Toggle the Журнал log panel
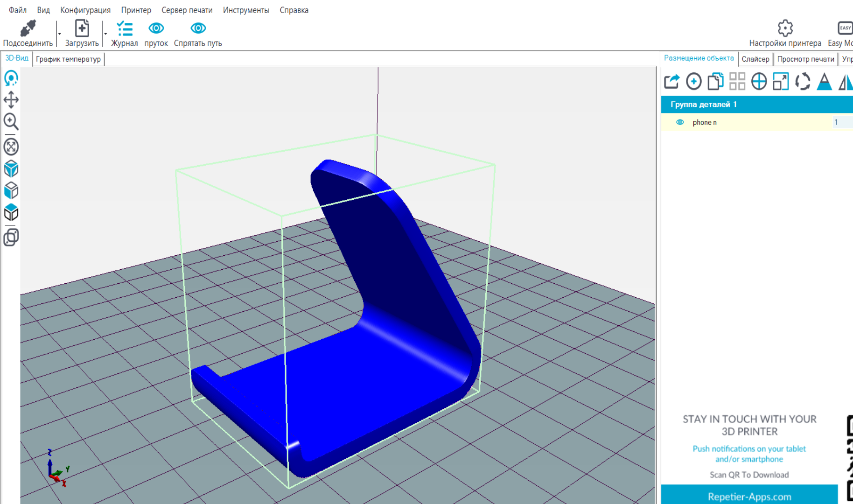This screenshot has height=504, width=853. 124,34
